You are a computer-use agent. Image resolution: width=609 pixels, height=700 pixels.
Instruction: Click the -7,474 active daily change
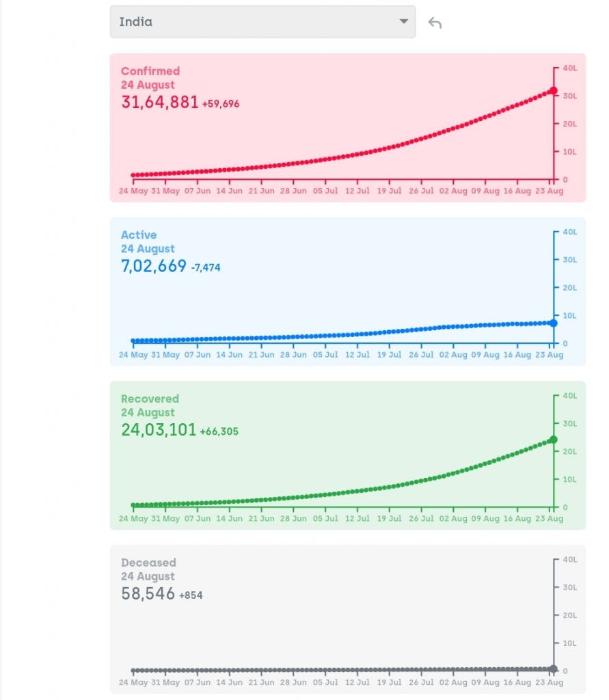pyautogui.click(x=206, y=268)
